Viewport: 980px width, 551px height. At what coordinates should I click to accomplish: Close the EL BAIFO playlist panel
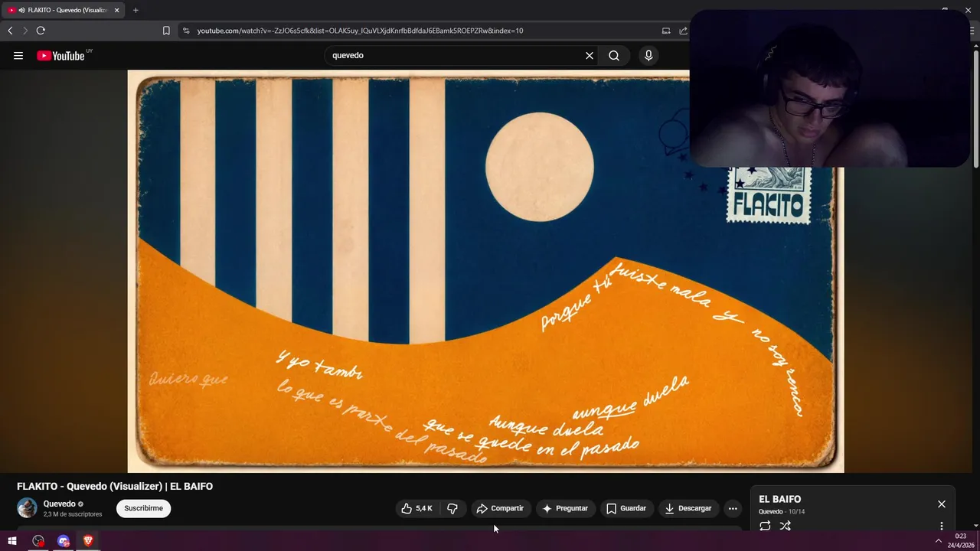pos(942,504)
